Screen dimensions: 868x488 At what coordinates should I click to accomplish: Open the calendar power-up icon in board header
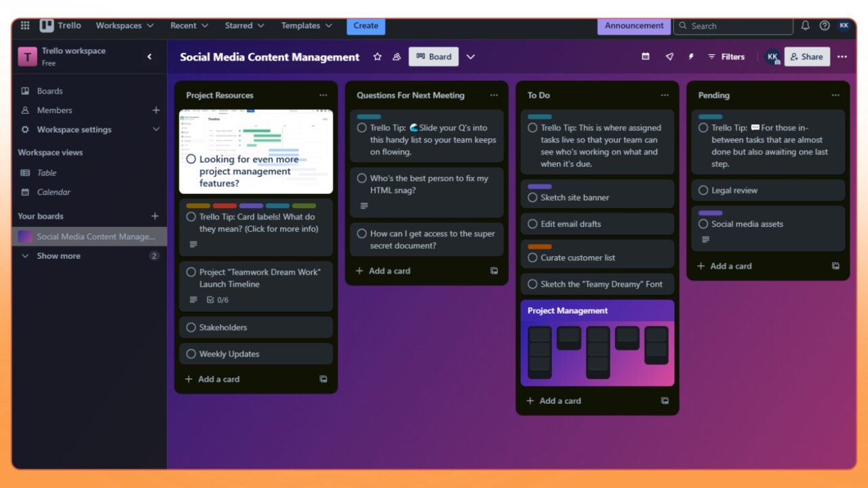click(x=646, y=57)
